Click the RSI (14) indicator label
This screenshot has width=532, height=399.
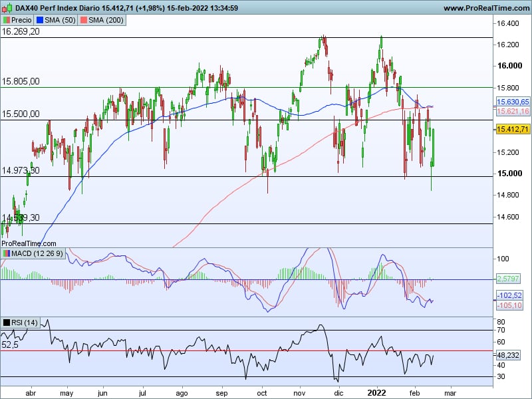click(x=25, y=323)
